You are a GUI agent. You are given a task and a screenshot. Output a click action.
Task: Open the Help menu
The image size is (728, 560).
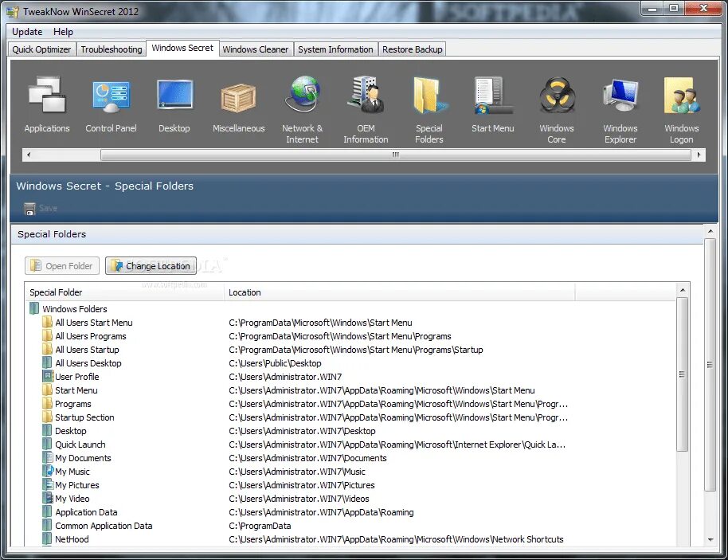63,32
